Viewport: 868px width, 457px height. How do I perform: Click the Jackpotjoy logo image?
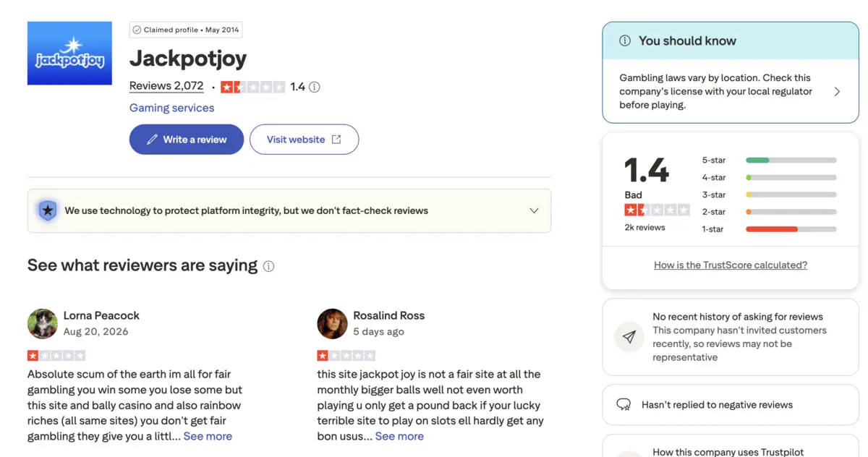(x=69, y=54)
